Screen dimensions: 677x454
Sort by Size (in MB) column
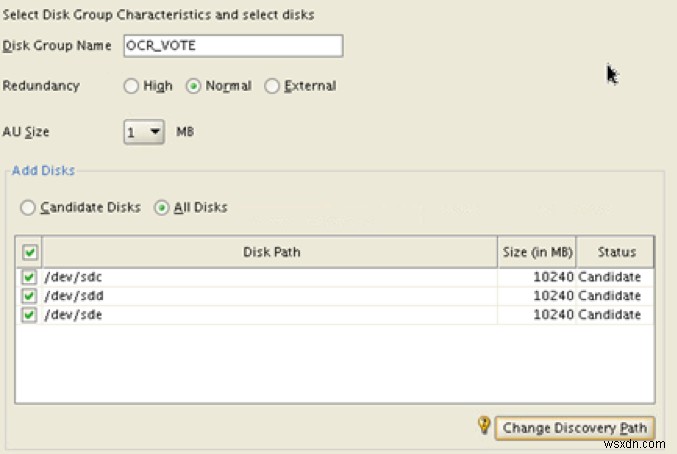point(534,252)
